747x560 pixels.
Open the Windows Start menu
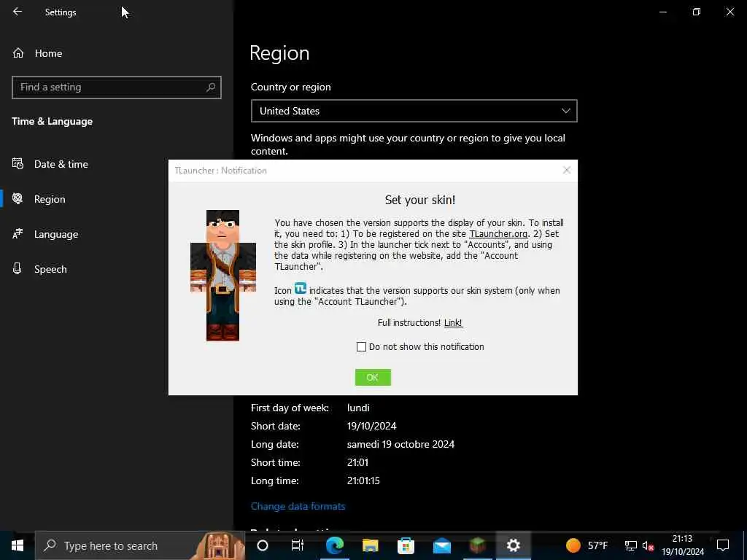tap(18, 545)
